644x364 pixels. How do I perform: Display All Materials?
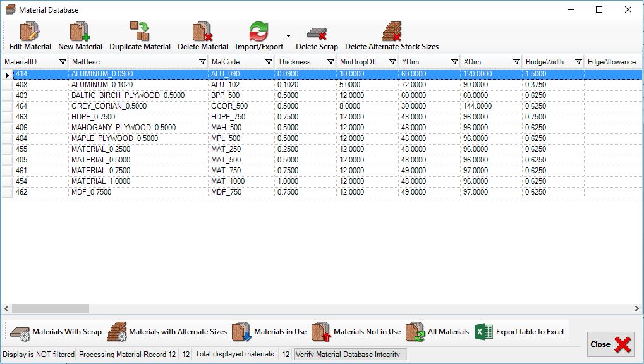pyautogui.click(x=438, y=331)
